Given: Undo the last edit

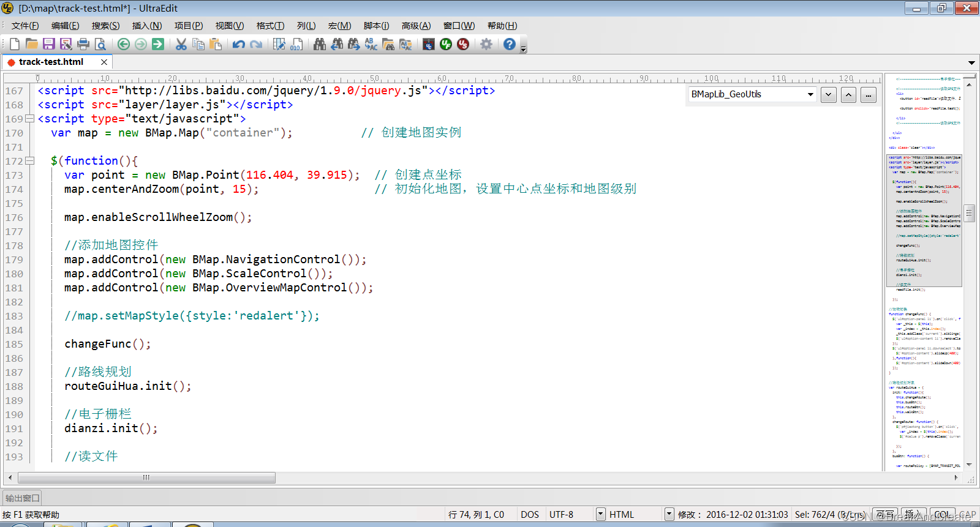Looking at the screenshot, I should pyautogui.click(x=238, y=44).
